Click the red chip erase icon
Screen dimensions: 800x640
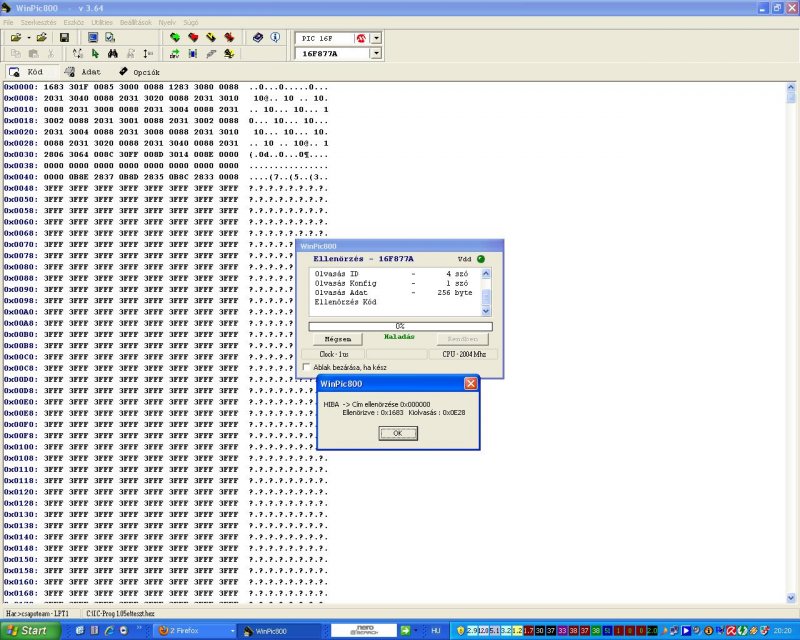click(229, 37)
